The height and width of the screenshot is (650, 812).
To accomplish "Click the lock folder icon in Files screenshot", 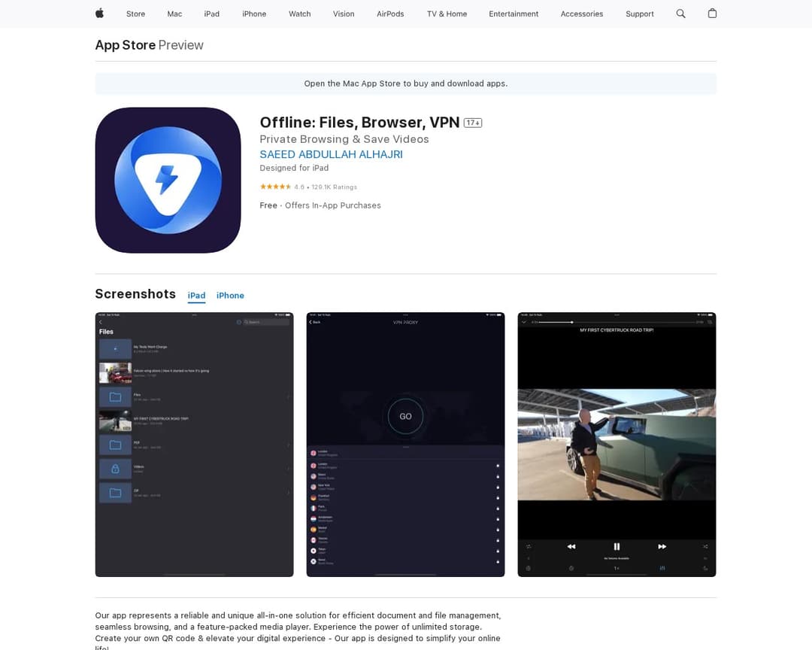I will [115, 469].
